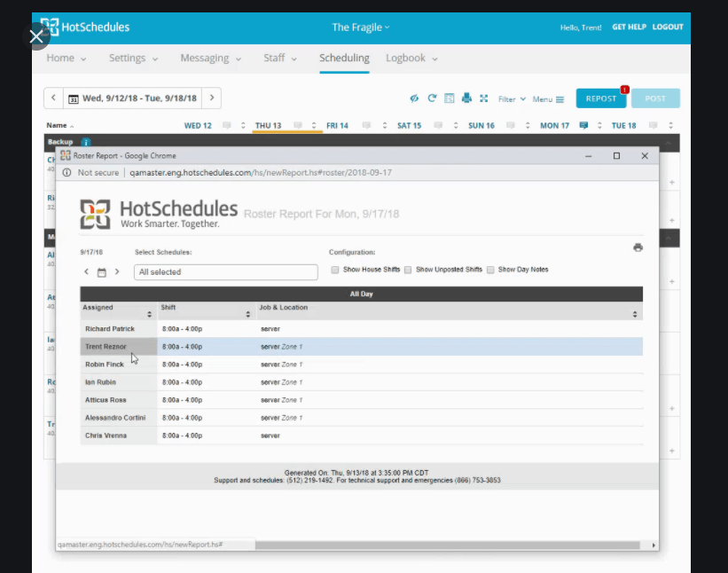
Task: Enable Show House Shifts checkbox
Action: pos(335,270)
